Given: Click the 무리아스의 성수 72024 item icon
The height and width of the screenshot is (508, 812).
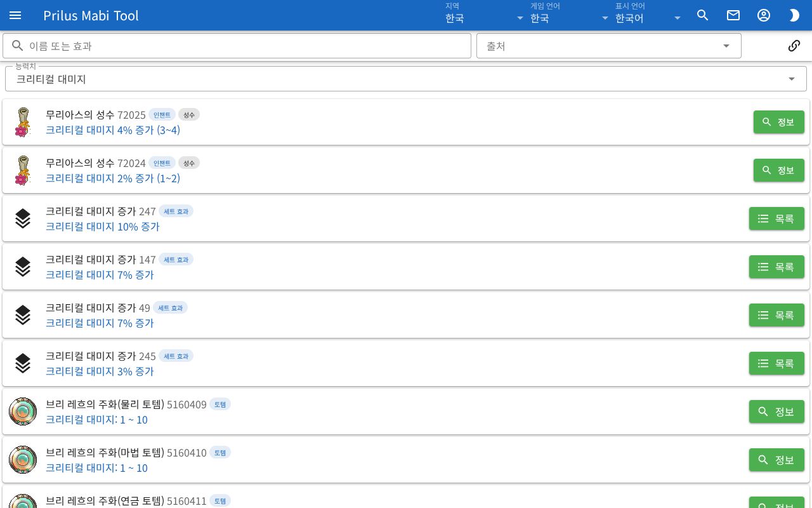Looking at the screenshot, I should pos(23,170).
